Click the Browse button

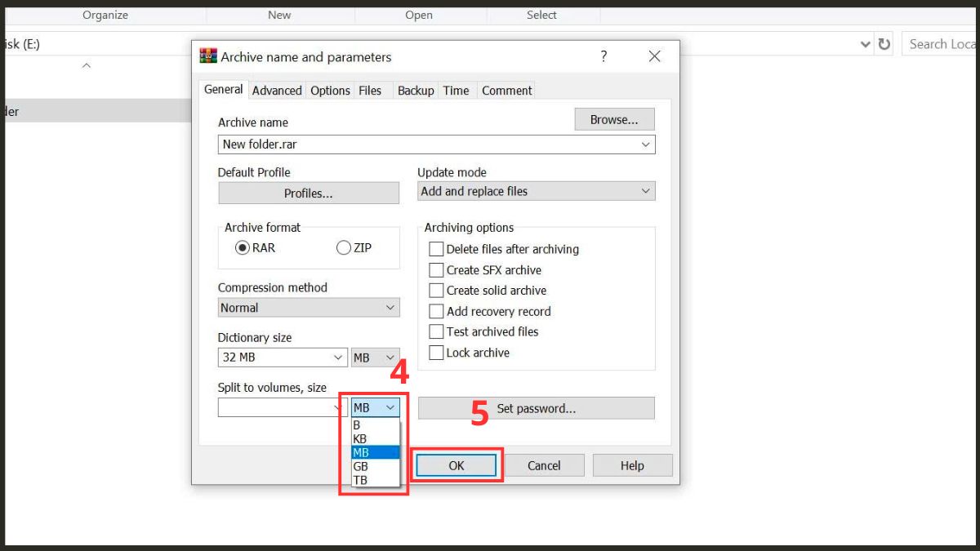[614, 119]
